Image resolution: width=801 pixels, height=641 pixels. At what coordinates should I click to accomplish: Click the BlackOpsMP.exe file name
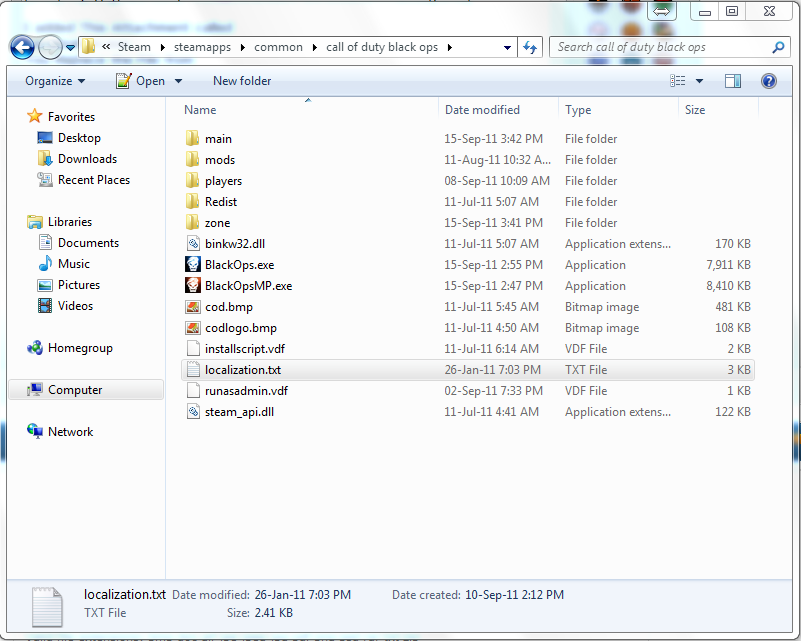pos(248,286)
